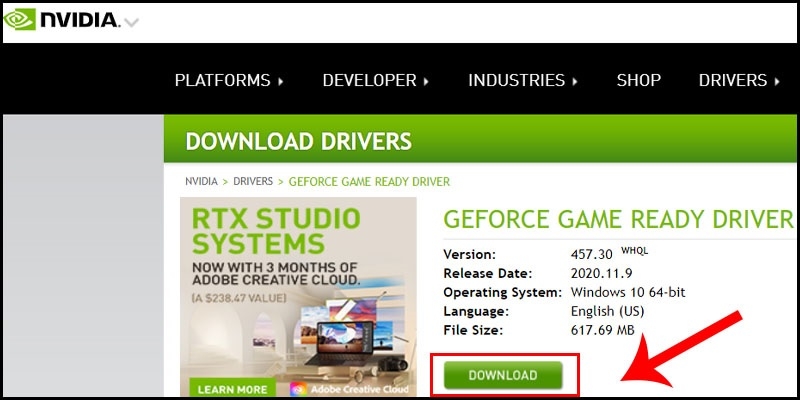Expand the chevron beside the NVIDIA logo
Viewport: 800px width, 400px height.
[132, 22]
